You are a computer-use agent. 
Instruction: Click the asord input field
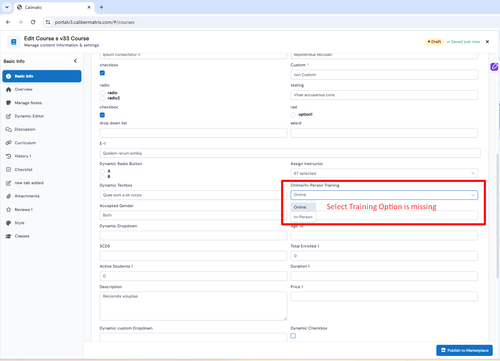[x=384, y=133]
